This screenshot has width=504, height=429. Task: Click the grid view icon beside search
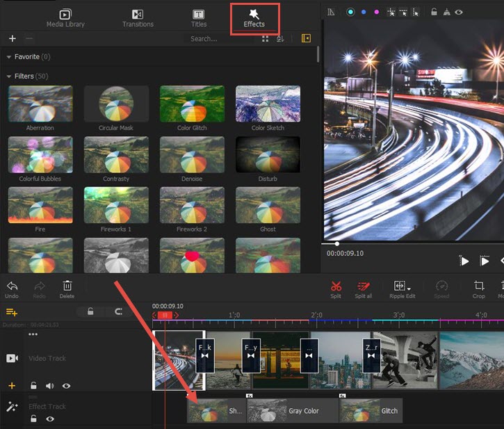click(x=265, y=39)
